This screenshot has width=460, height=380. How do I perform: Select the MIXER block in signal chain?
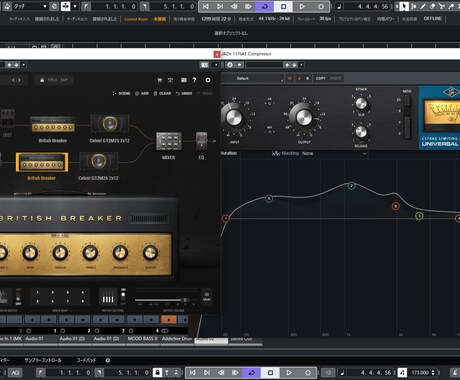(x=169, y=141)
